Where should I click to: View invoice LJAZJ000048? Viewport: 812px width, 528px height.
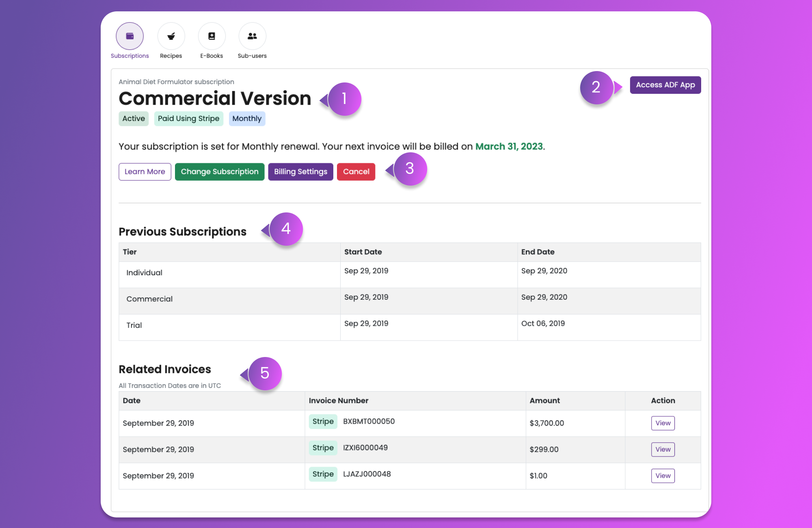(663, 476)
